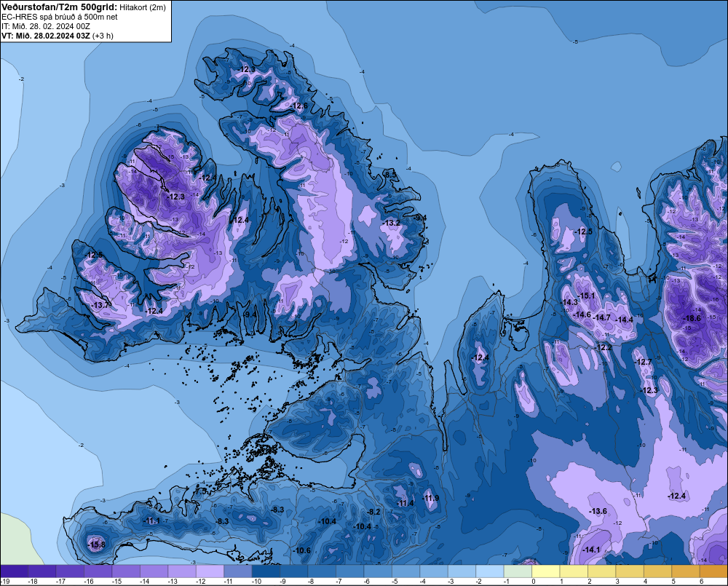Select the -12.7 temperature value
Viewport: 728px width, 586px height.
643,362
